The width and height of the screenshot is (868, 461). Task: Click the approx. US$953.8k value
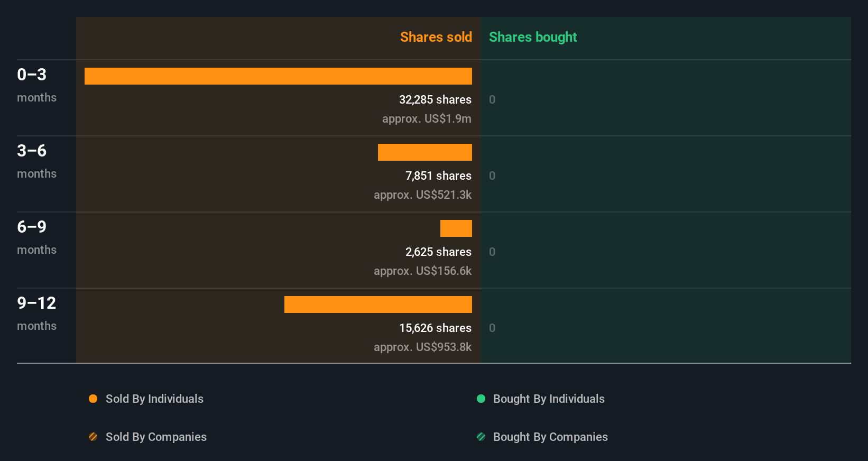(x=422, y=347)
